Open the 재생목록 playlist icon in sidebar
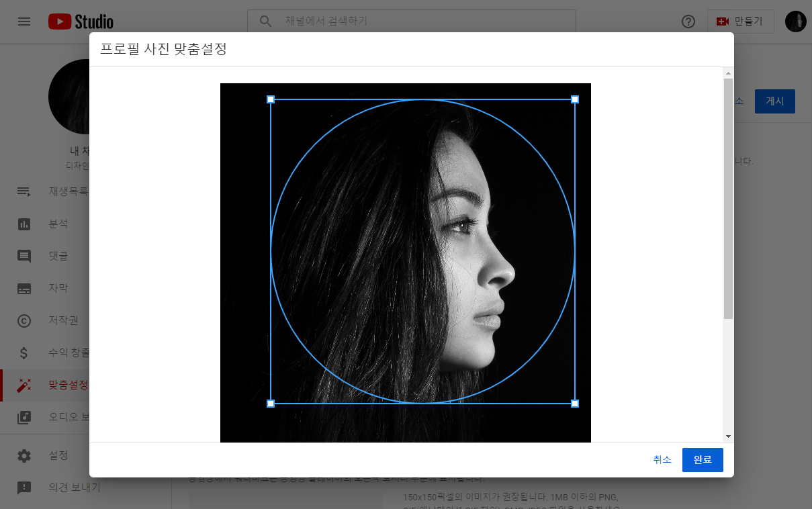The width and height of the screenshot is (812, 509). pyautogui.click(x=24, y=191)
